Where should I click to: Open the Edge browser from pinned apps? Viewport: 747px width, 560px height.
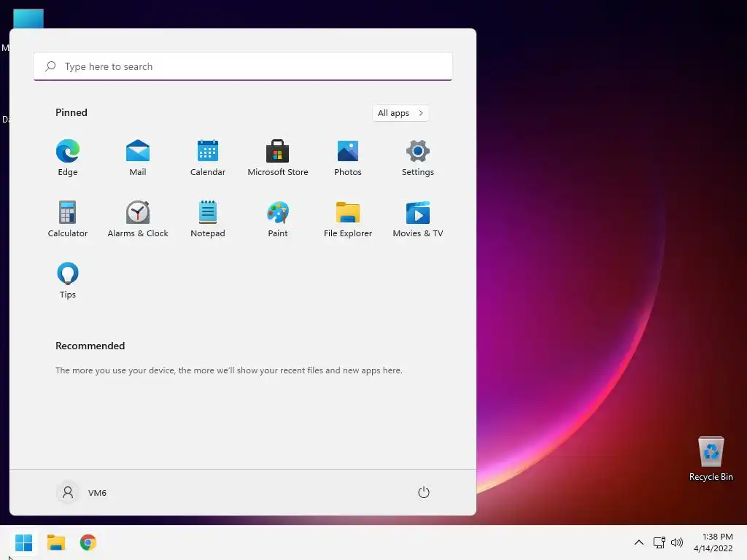[68, 158]
